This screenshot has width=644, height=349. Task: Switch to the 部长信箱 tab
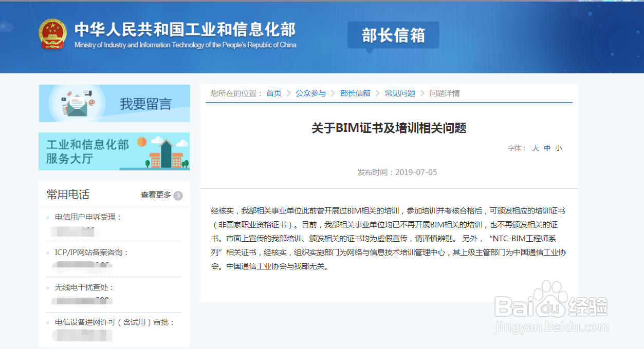click(x=393, y=35)
